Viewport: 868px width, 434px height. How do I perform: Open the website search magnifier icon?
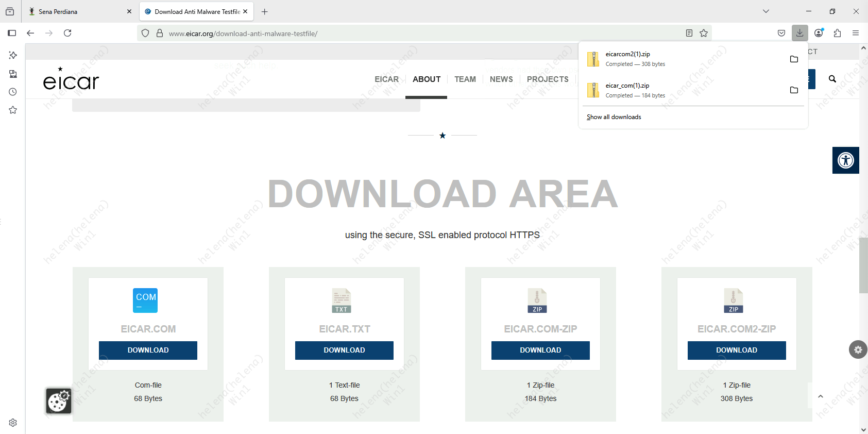tap(832, 79)
